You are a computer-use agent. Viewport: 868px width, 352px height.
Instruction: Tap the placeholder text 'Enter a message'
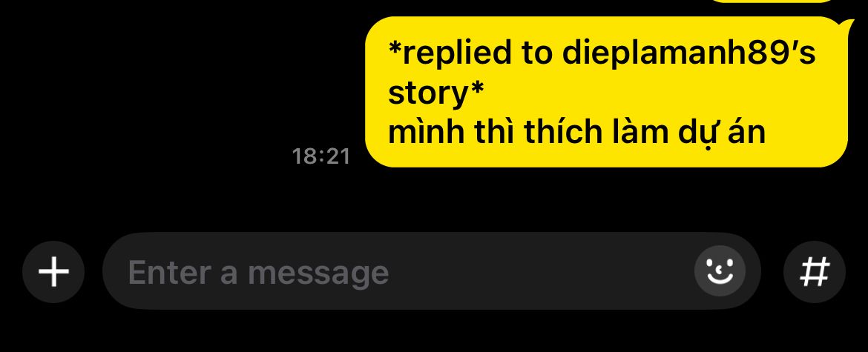click(x=258, y=273)
